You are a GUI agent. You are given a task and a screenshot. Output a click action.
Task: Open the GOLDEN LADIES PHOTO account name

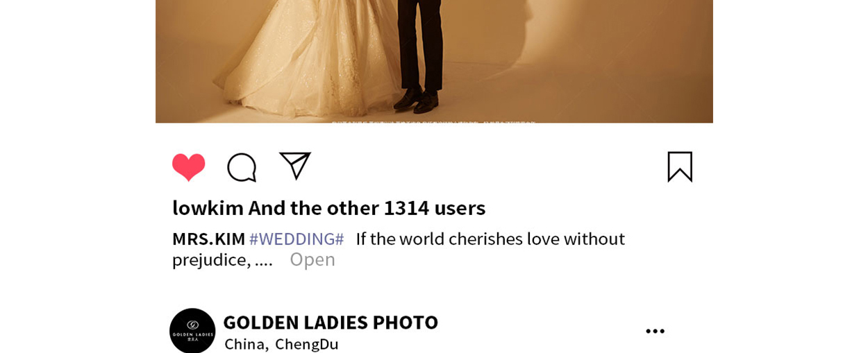pyautogui.click(x=331, y=322)
